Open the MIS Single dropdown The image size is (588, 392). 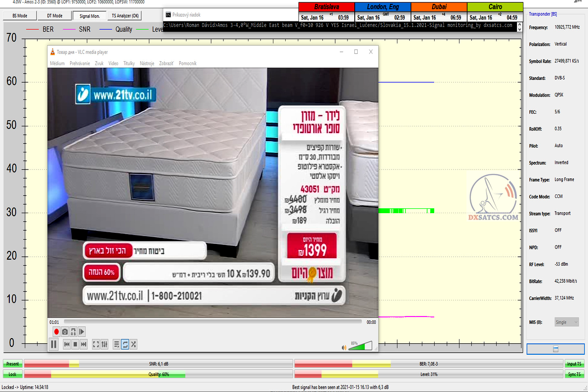(x=566, y=322)
